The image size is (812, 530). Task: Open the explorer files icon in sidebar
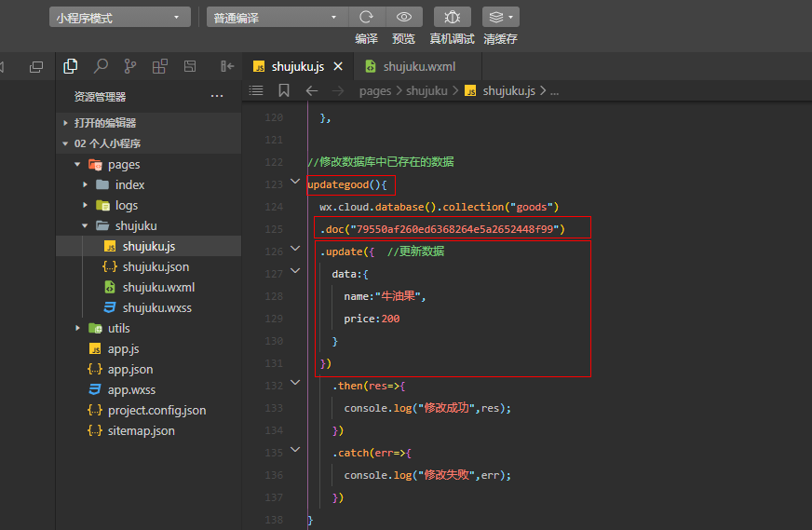pos(71,66)
